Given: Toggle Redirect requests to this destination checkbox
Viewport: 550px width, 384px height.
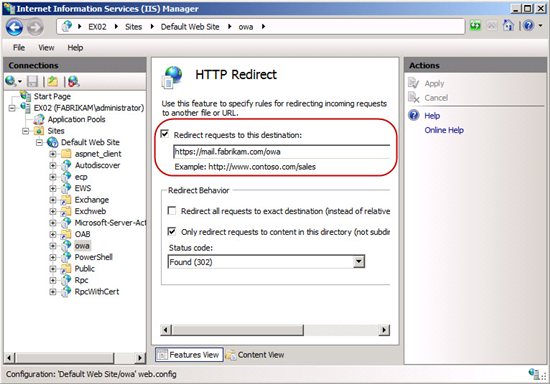Looking at the screenshot, I should [165, 134].
